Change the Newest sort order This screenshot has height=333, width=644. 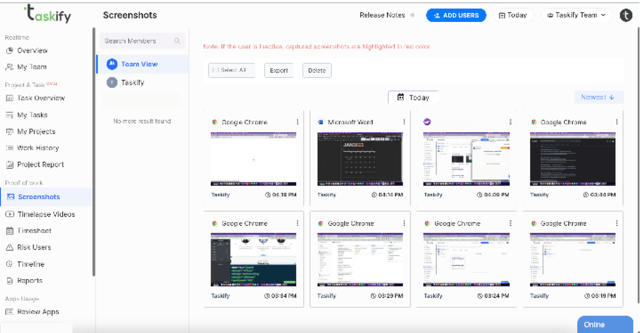point(598,97)
